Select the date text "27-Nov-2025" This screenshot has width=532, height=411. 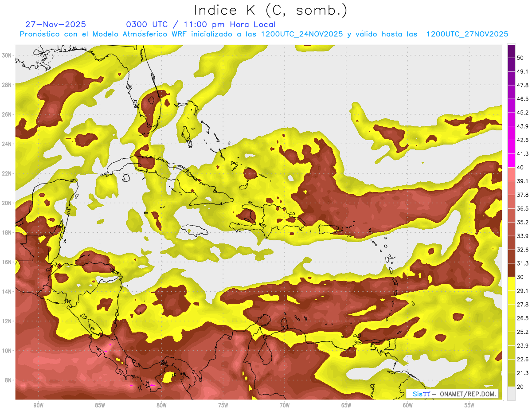pyautogui.click(x=55, y=24)
